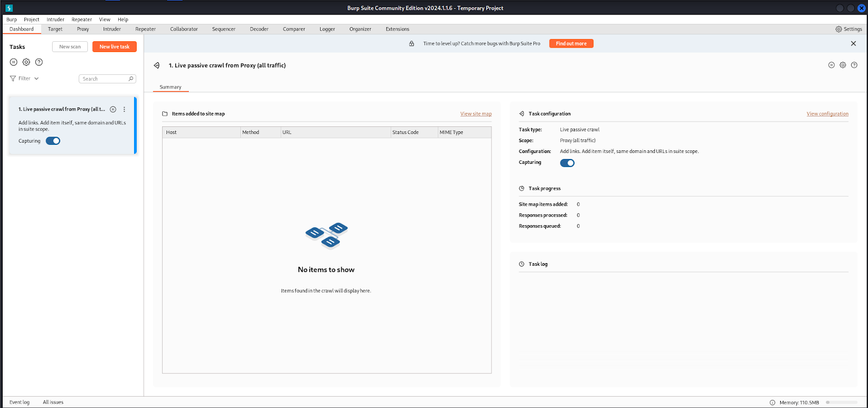Select task card '1. Live passive crawl from Proxy'
The image size is (868, 408).
[x=73, y=125]
